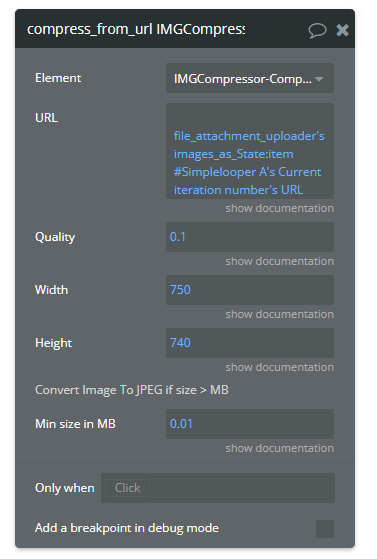Viewport: 377px width, 559px height.
Task: Edit the Height value 740
Action: click(x=250, y=343)
